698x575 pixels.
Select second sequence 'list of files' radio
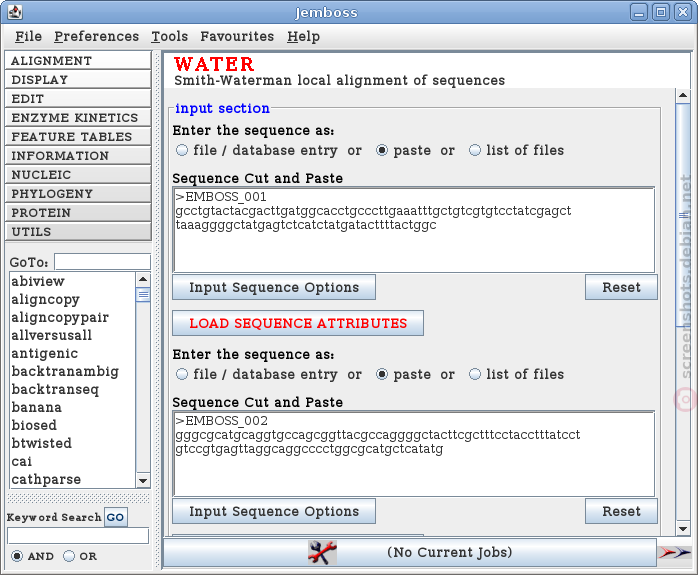click(475, 374)
